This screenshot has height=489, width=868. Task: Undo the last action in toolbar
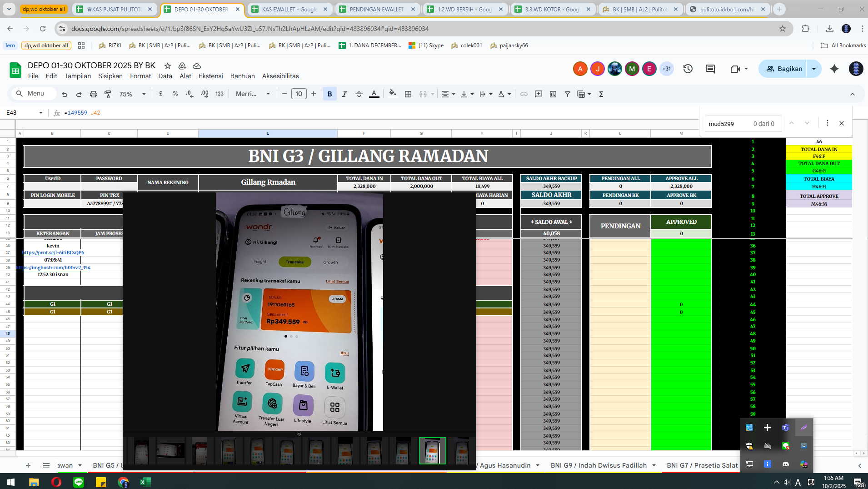(65, 94)
